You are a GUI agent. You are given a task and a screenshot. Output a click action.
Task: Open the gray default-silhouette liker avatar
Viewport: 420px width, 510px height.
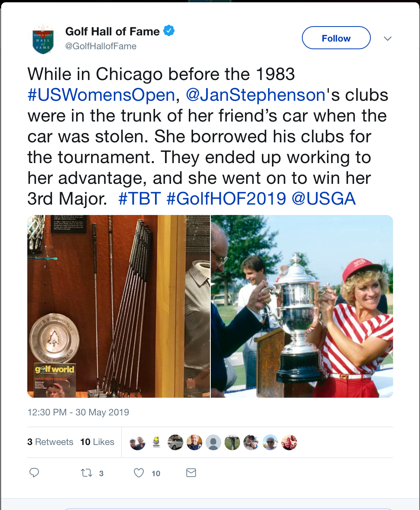pos(213,442)
